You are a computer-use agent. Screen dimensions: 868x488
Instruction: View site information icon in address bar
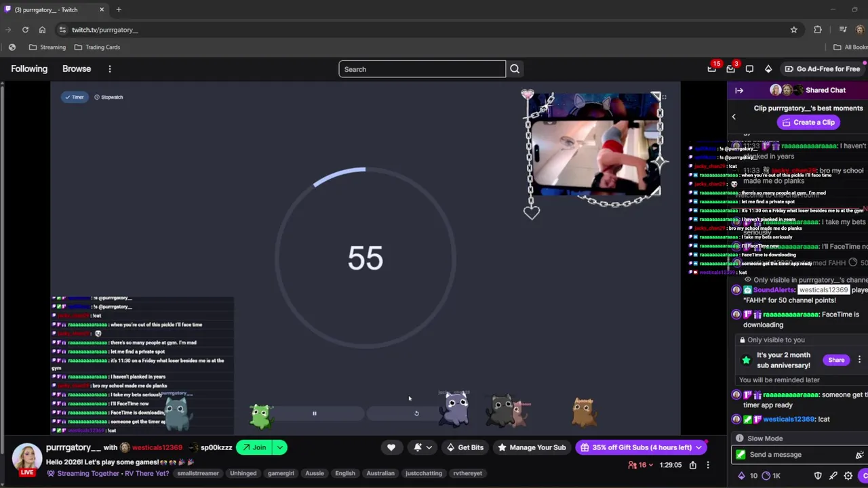(62, 30)
